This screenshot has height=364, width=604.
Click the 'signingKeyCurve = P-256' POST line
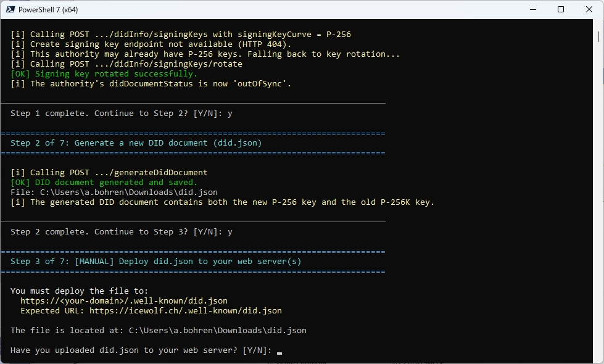pyautogui.click(x=180, y=35)
